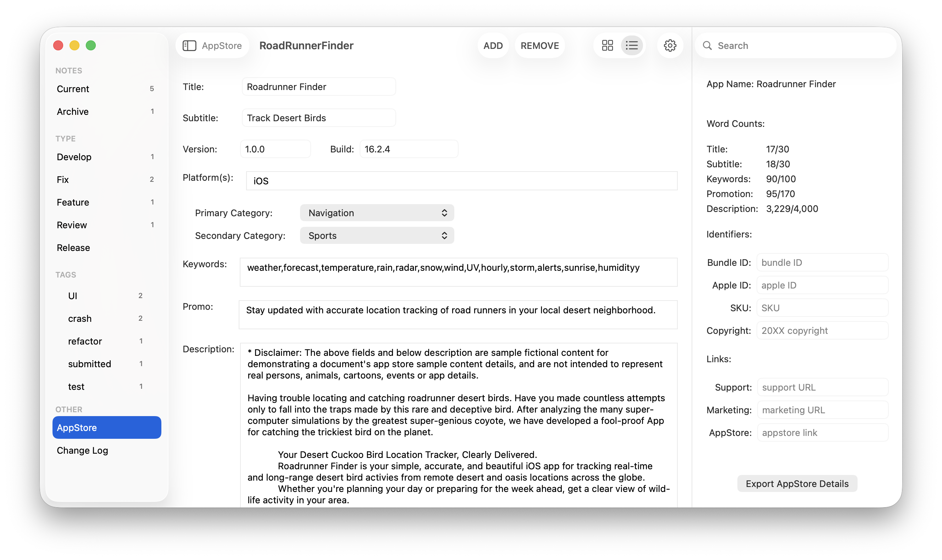The height and width of the screenshot is (560, 942).
Task: Open the Change Log section
Action: coord(82,450)
